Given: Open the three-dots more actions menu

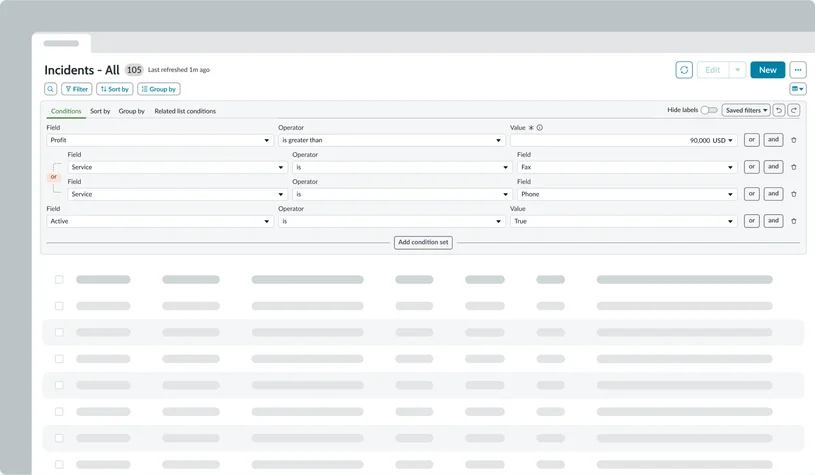Looking at the screenshot, I should pos(798,70).
